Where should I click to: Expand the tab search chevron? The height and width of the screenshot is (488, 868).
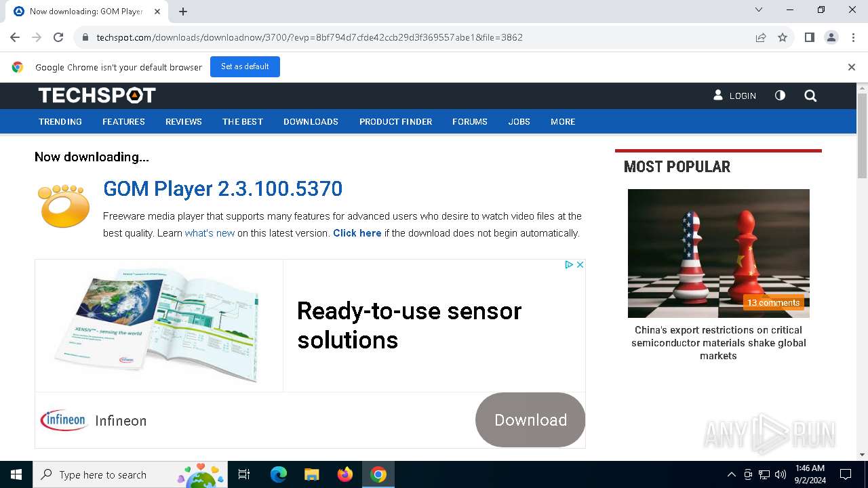[x=759, y=10]
